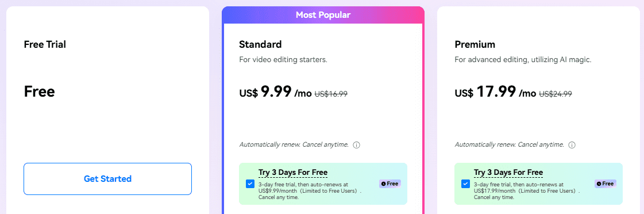Click the crossed-out US$16.99 price

click(331, 94)
